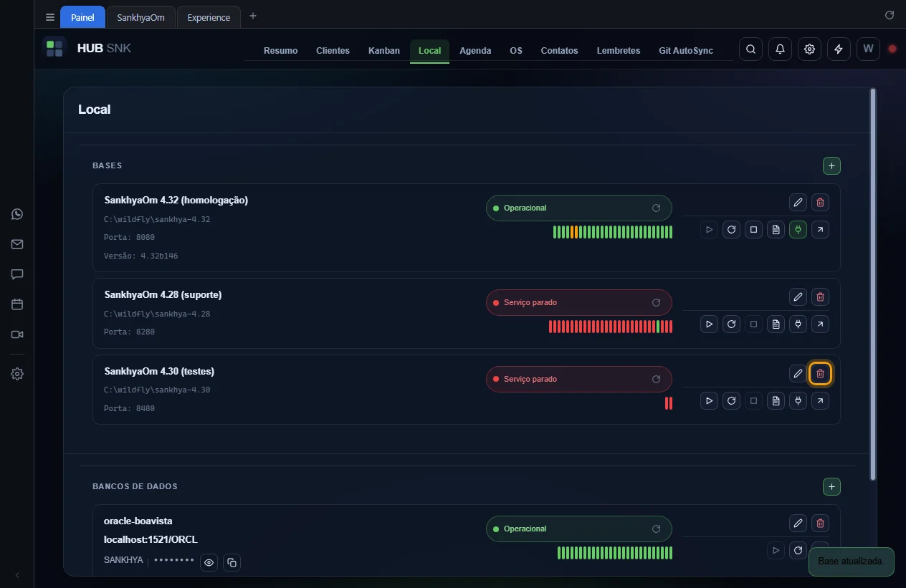This screenshot has height=588, width=906.
Task: Open the W user profile button
Action: coord(868,49)
